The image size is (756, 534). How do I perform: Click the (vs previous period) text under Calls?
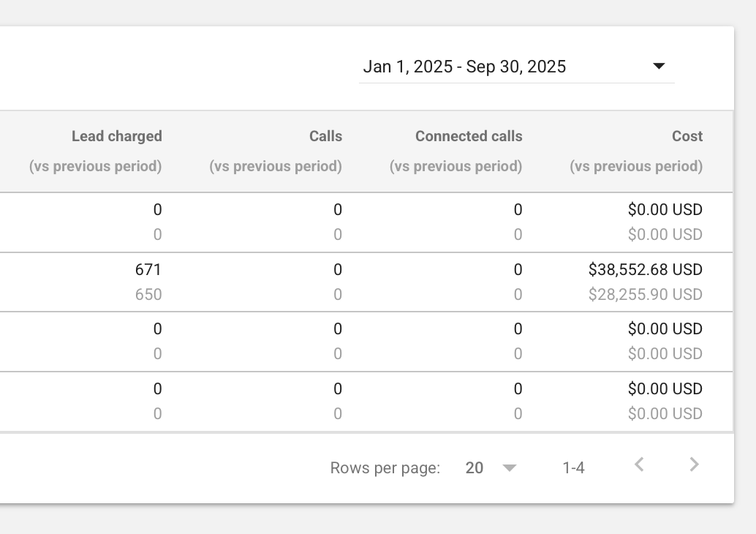coord(276,167)
